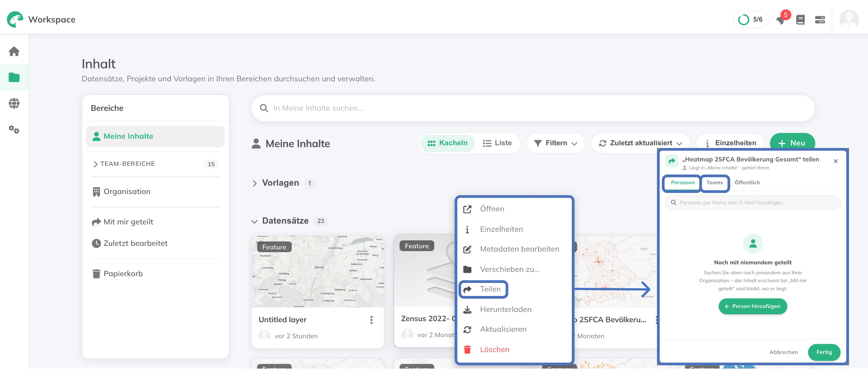Open the Home icon in sidebar
Screen dimensions: 868x374
click(14, 51)
